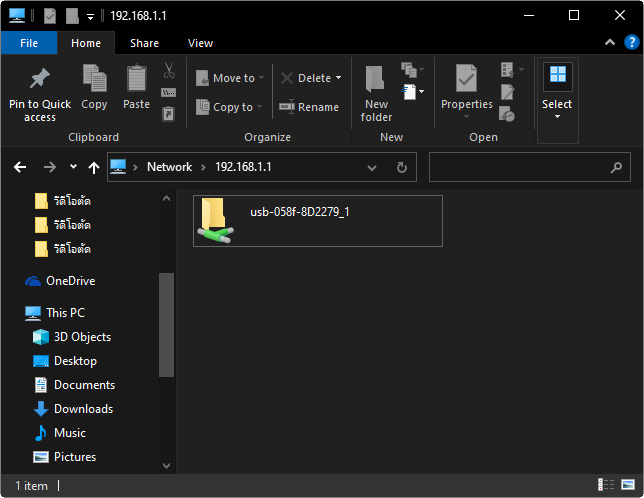Screen dimensions: 644x498
Task: Click the Pin to Quick access icon
Action: [40, 80]
